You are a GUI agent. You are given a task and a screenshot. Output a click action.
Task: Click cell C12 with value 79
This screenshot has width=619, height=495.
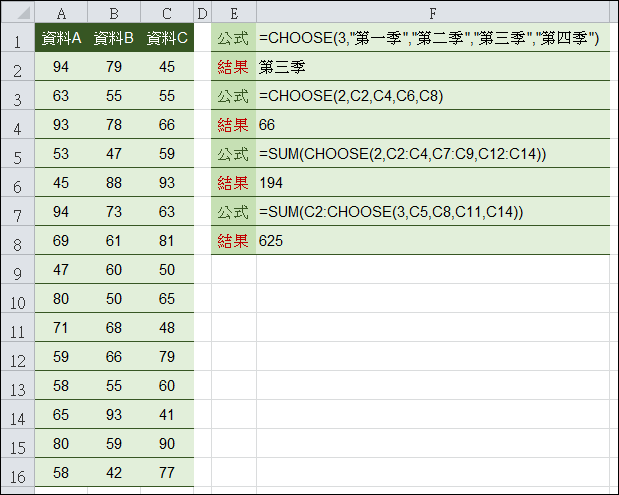(167, 356)
